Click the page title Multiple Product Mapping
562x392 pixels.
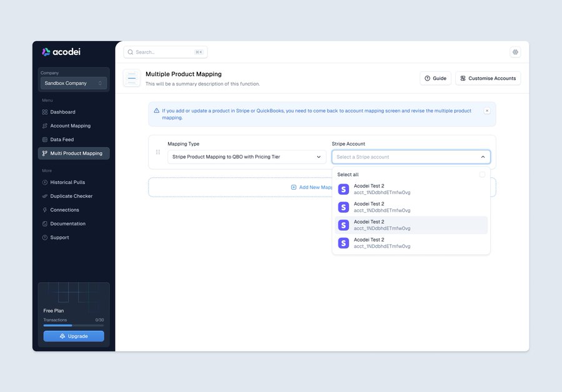[x=184, y=74]
